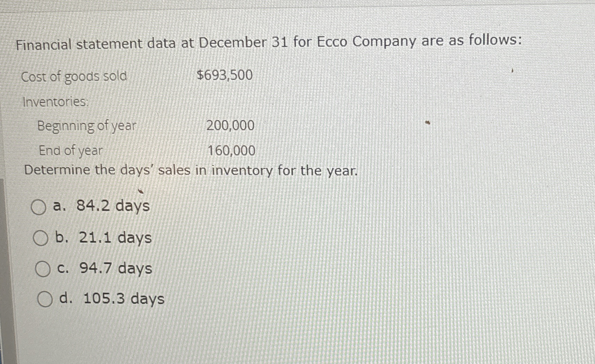Select radio button for option b. 21.1 days

click(x=41, y=238)
